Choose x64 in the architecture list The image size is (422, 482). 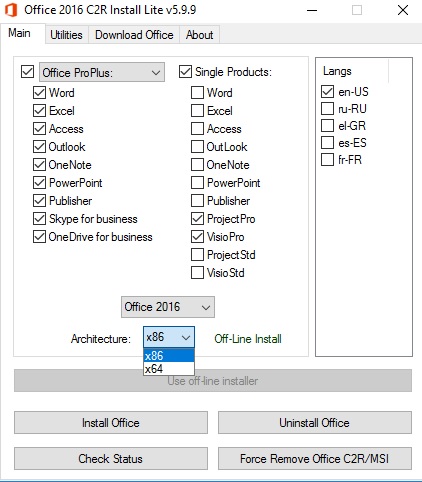[x=169, y=369]
